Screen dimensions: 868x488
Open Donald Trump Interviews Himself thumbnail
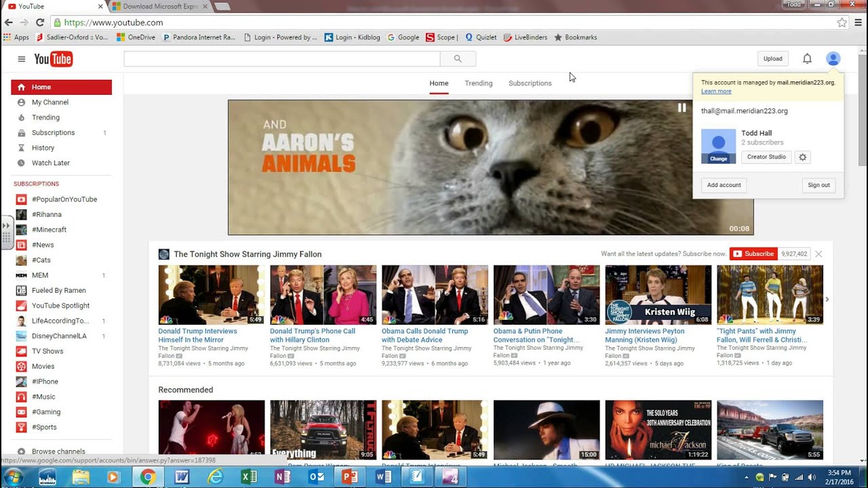point(212,295)
